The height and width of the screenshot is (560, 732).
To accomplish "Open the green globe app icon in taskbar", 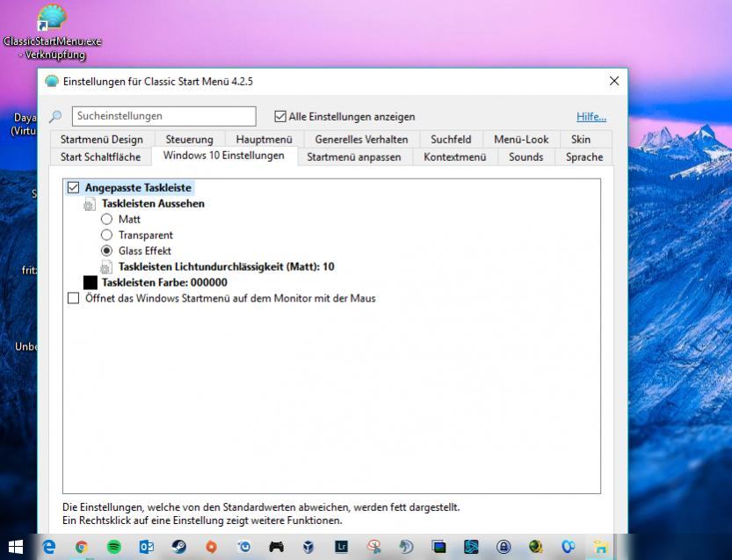I will click(x=535, y=547).
